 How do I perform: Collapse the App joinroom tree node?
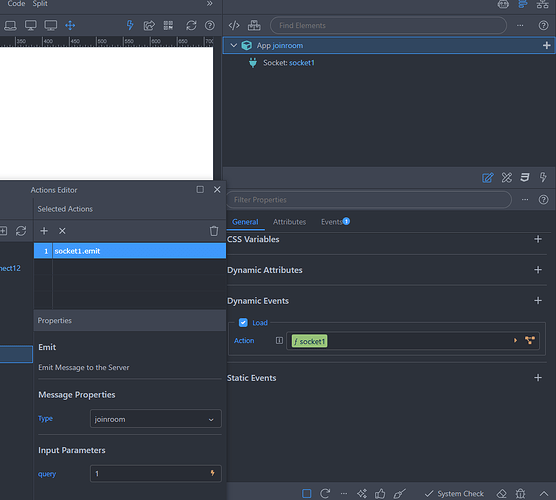pos(234,45)
